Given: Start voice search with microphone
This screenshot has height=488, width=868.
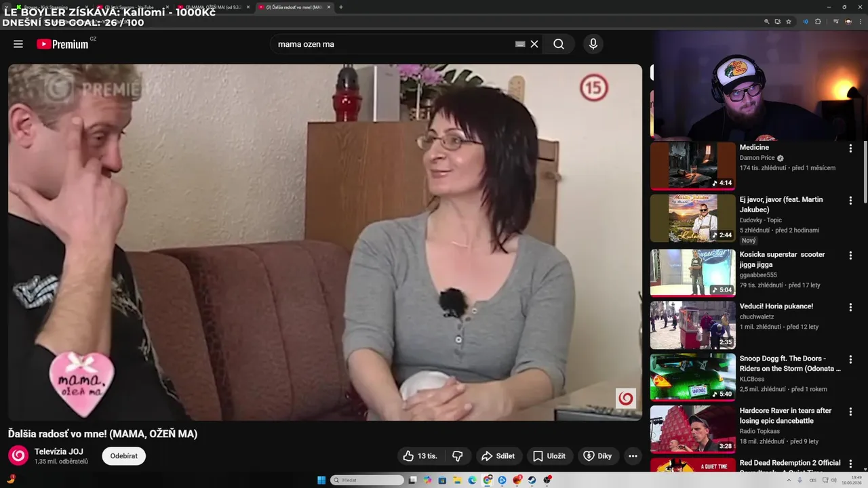Looking at the screenshot, I should point(593,44).
